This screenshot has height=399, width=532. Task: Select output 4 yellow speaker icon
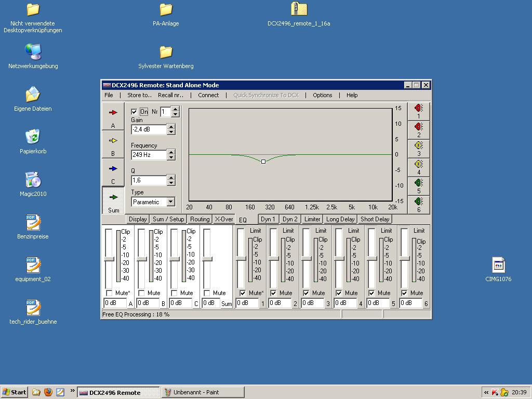click(x=419, y=167)
